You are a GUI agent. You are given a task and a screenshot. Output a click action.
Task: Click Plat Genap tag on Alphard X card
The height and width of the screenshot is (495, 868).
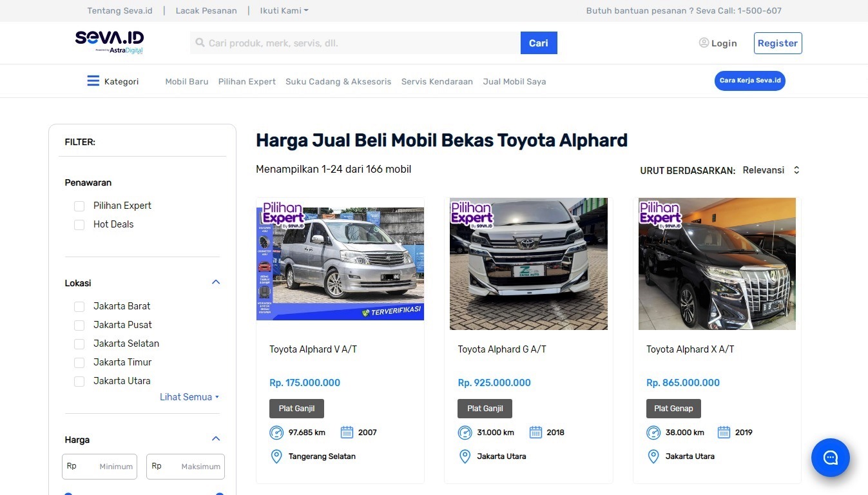click(673, 409)
